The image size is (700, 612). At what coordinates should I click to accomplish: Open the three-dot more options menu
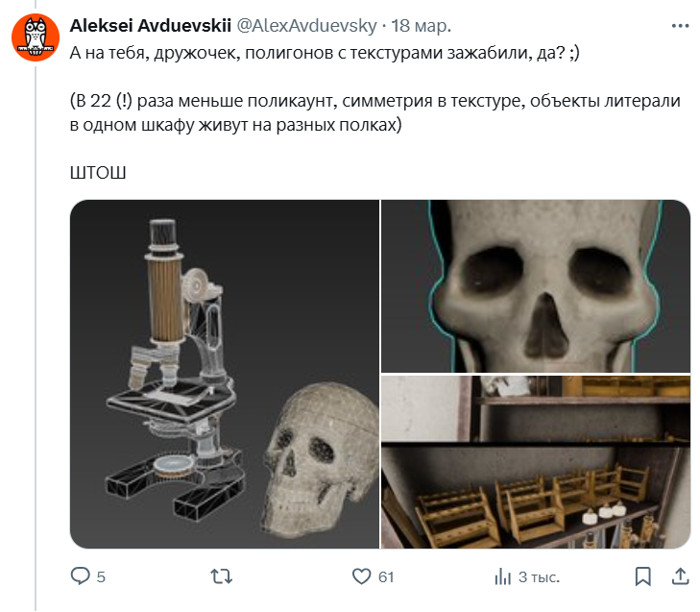[680, 26]
